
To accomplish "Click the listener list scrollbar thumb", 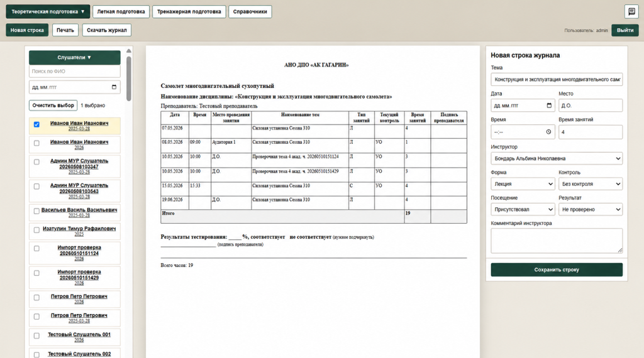I will coord(128,79).
